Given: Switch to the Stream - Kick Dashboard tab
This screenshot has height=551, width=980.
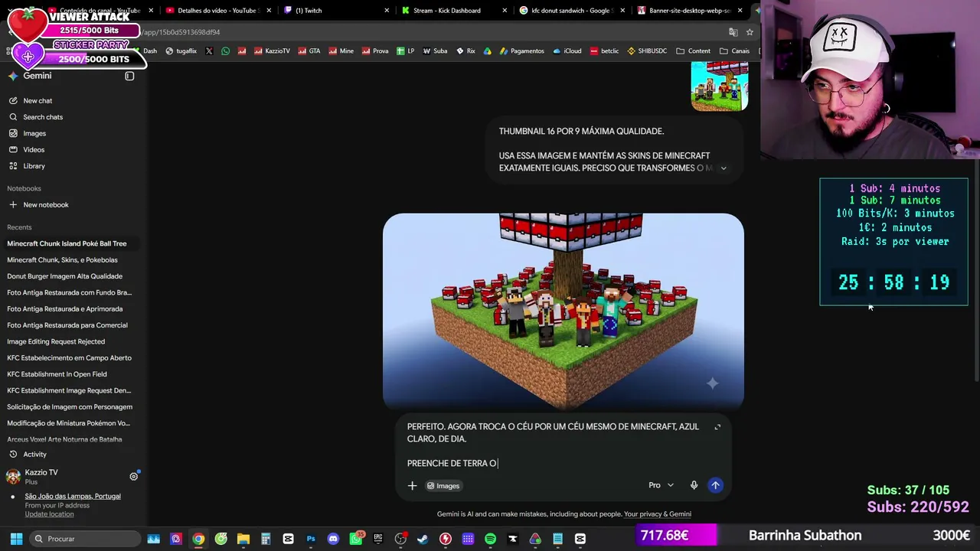Looking at the screenshot, I should pyautogui.click(x=447, y=11).
